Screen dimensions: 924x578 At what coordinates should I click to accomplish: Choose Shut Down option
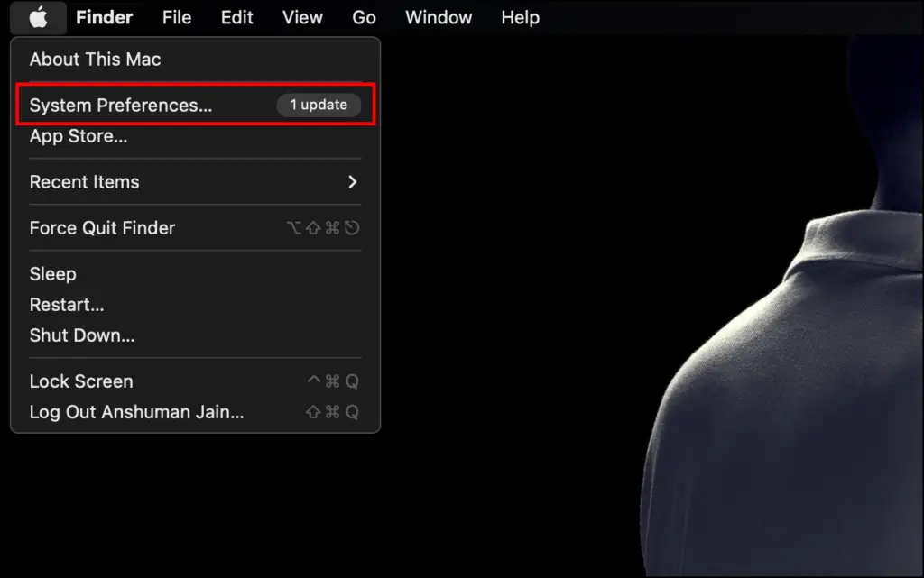click(x=195, y=335)
